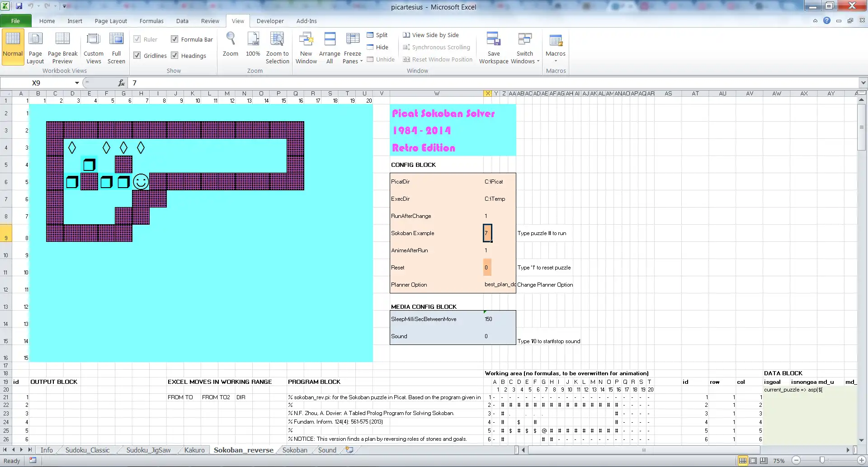Click Arrange All windows

(x=330, y=47)
